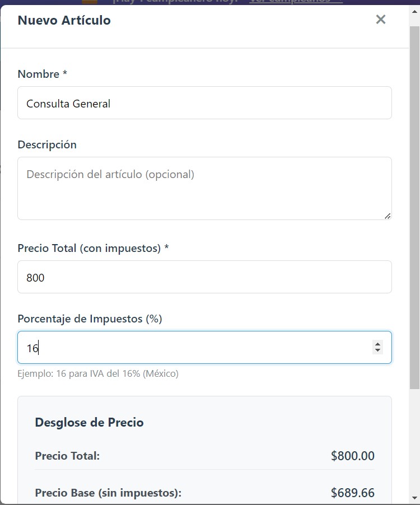Screen dimensions: 420x505
Task: Select the Precio Total field showing 800
Action: click(204, 277)
